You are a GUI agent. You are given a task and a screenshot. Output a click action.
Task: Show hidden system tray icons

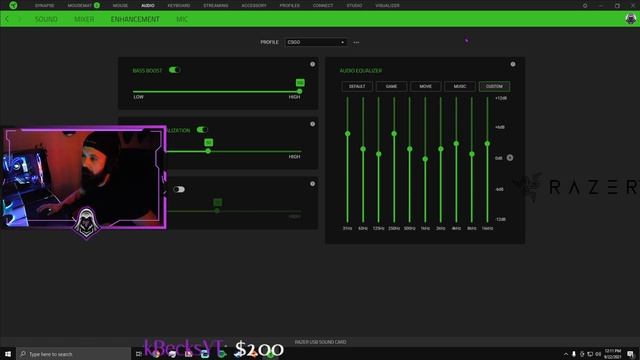[x=566, y=354]
